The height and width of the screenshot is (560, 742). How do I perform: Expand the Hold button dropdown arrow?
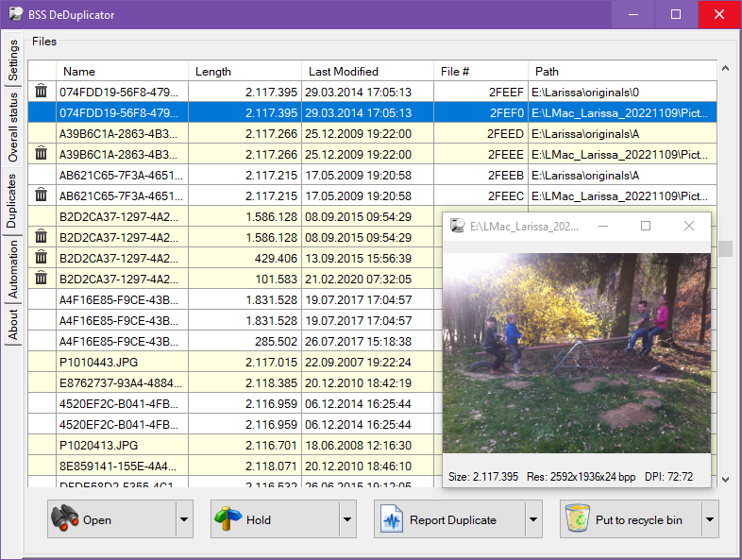[347, 519]
